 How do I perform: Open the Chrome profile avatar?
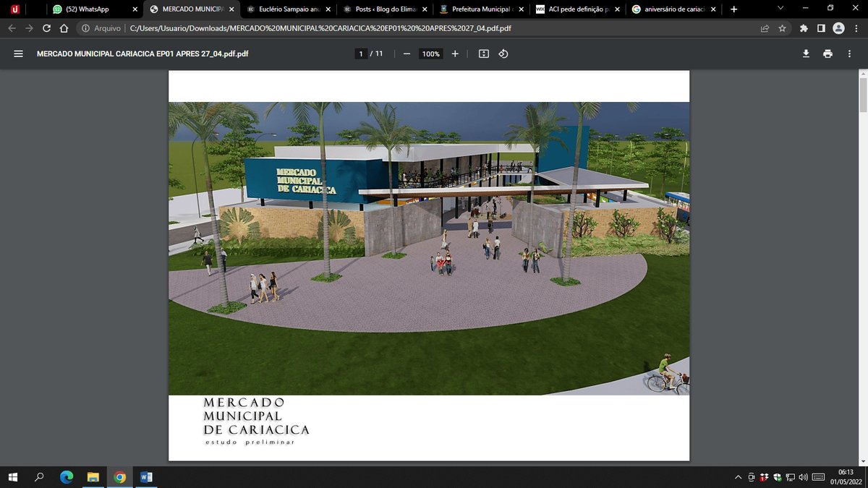838,29
